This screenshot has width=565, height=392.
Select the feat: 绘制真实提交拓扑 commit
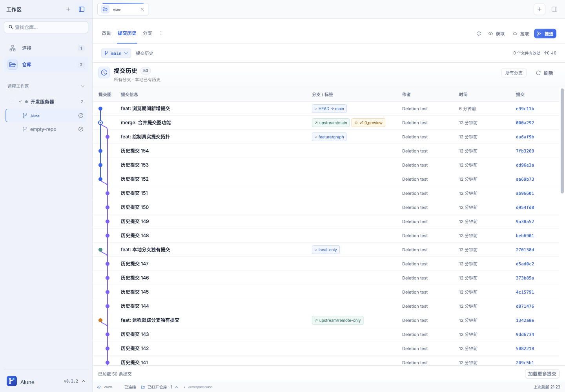coord(326,137)
